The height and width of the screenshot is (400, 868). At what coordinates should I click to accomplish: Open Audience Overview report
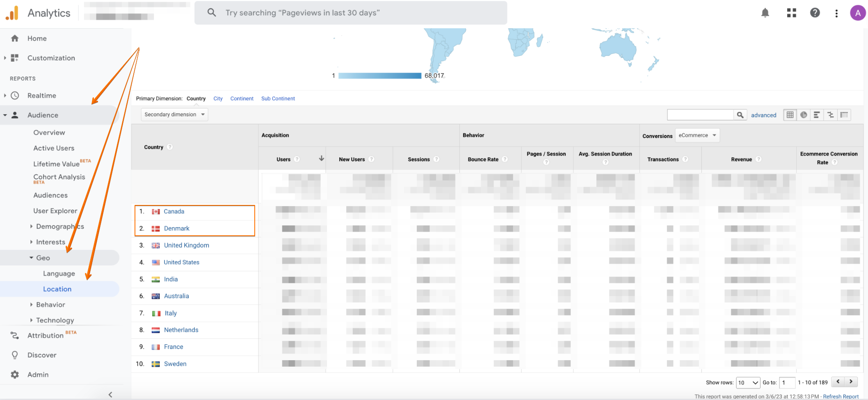pyautogui.click(x=49, y=133)
